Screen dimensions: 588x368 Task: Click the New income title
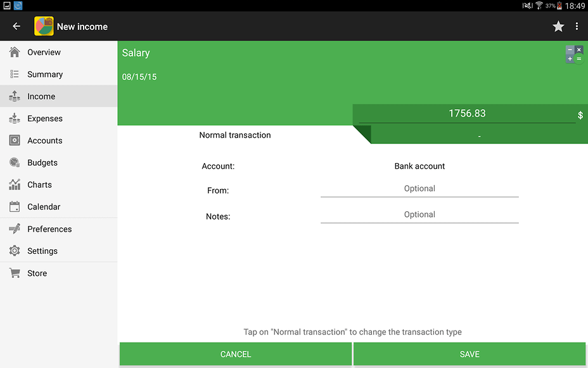point(82,27)
